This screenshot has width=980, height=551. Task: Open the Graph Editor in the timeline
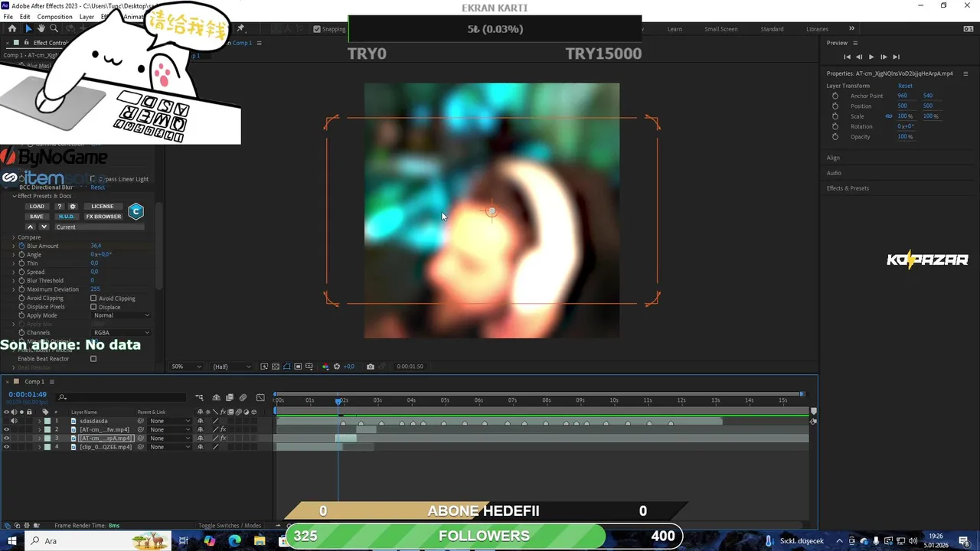point(260,397)
